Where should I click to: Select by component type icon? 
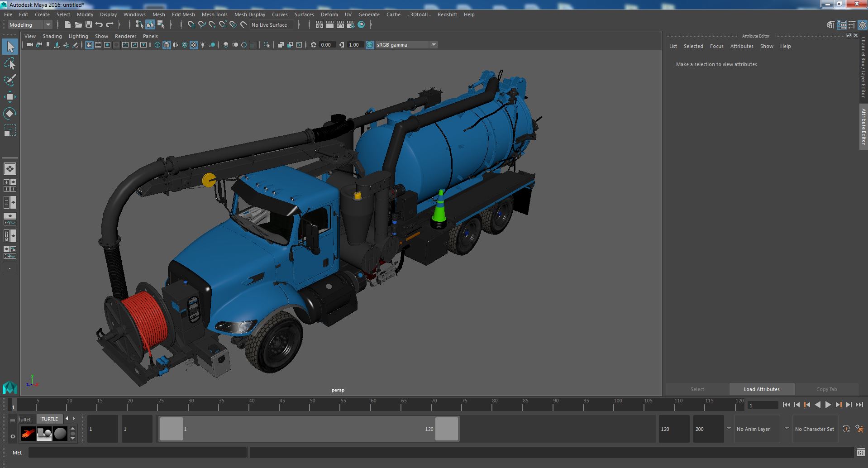[x=161, y=25]
